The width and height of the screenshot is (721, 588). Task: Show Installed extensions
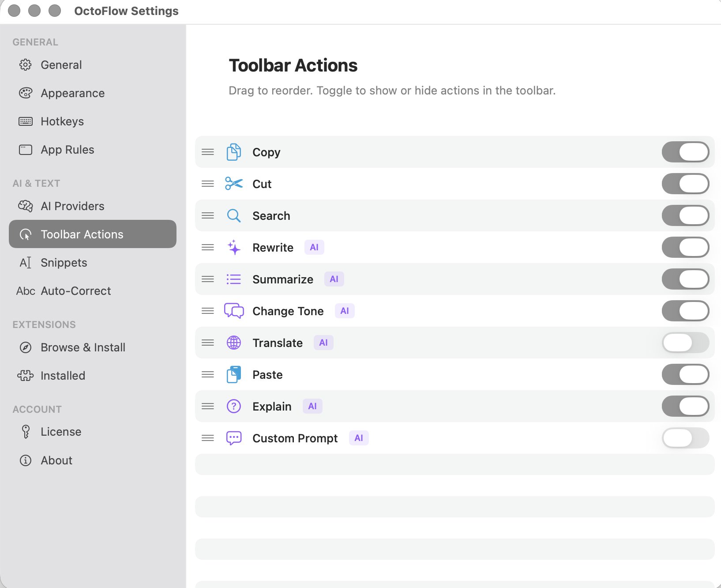pyautogui.click(x=93, y=376)
